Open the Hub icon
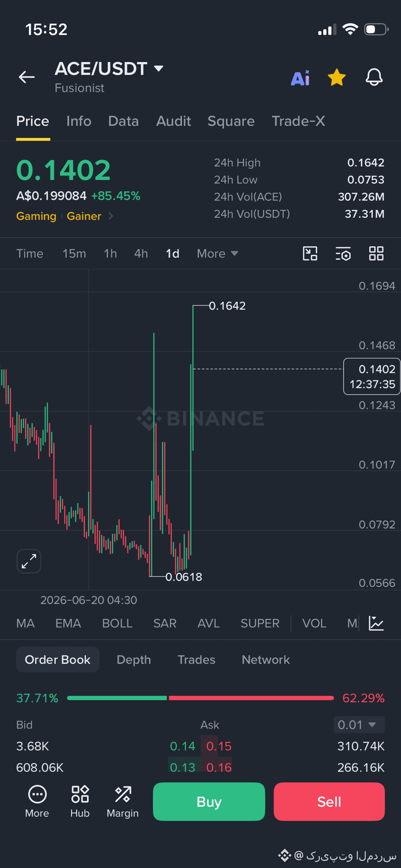401x868 pixels. (80, 802)
